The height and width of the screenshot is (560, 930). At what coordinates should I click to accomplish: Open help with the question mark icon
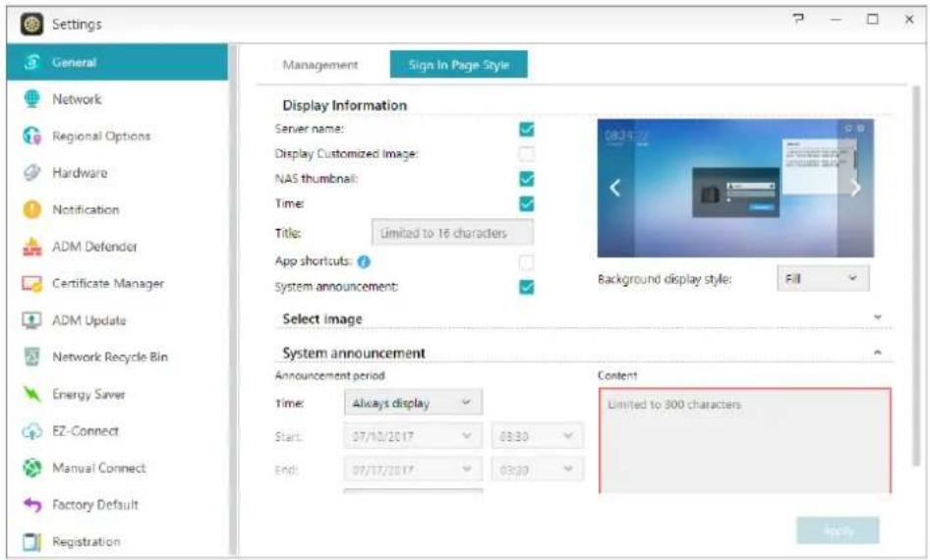coord(799,20)
